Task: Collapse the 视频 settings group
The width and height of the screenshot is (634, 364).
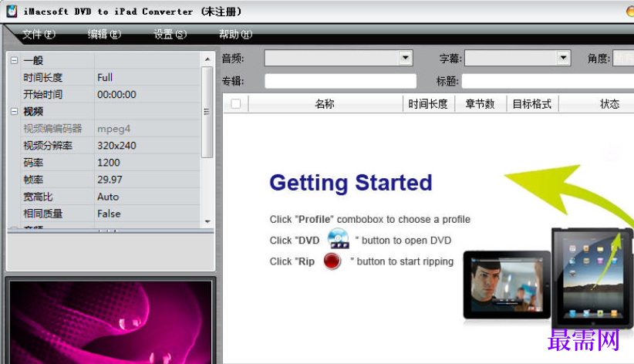Action: pyautogui.click(x=14, y=111)
